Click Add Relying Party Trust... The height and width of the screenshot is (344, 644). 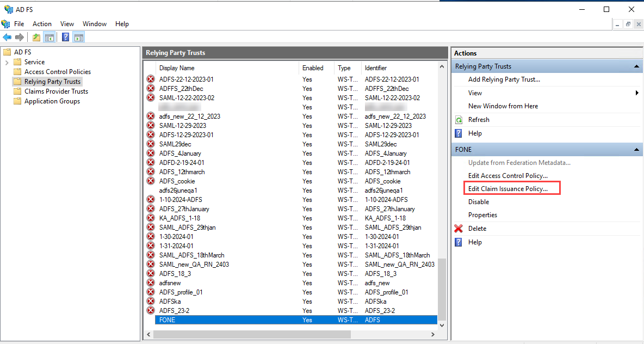(x=504, y=79)
